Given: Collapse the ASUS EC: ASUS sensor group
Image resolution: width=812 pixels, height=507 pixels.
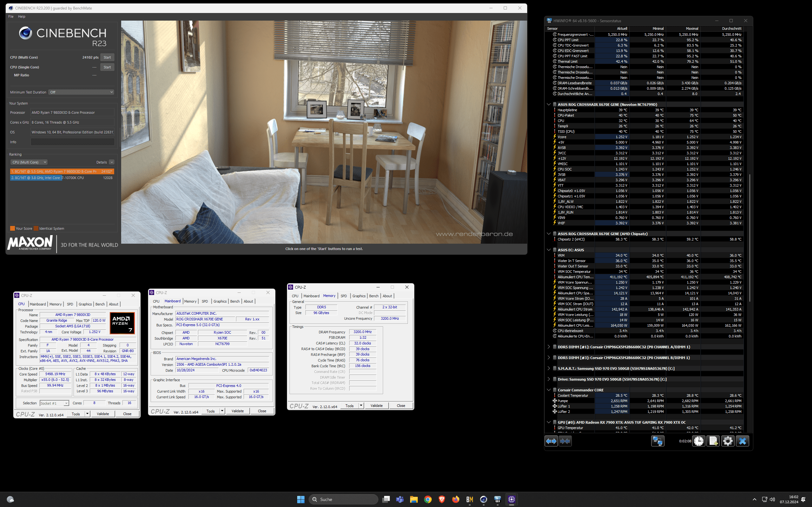Looking at the screenshot, I should pyautogui.click(x=549, y=250).
